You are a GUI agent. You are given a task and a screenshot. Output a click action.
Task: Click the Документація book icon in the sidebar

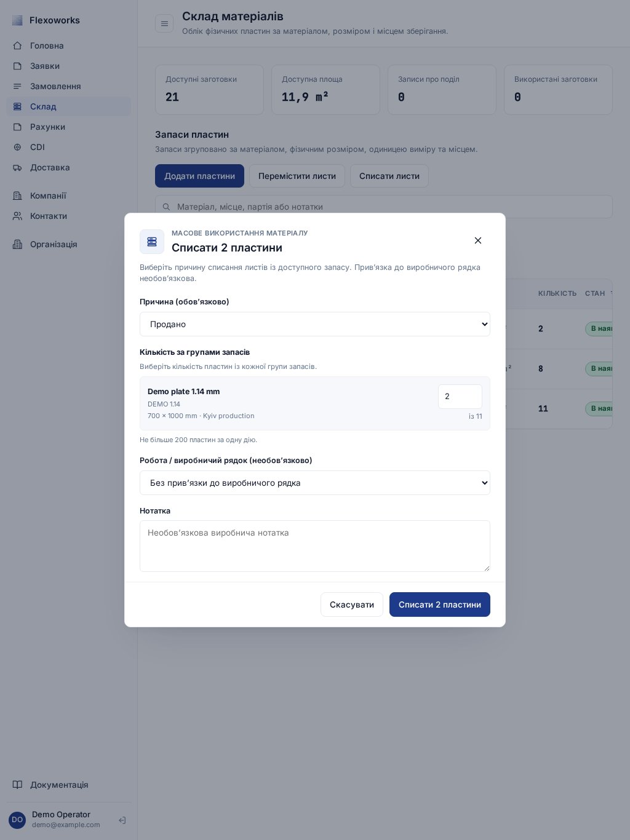click(x=18, y=785)
